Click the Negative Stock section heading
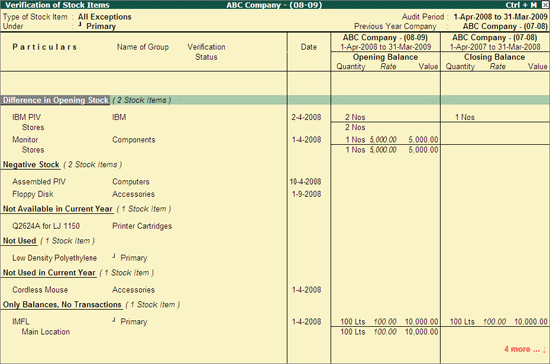Viewport: 550px width, 364px height. click(31, 164)
